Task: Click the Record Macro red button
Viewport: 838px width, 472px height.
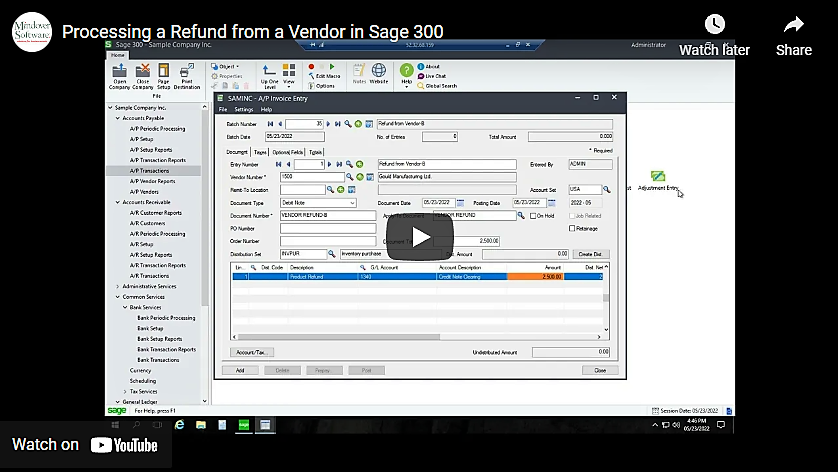Action: [311, 67]
